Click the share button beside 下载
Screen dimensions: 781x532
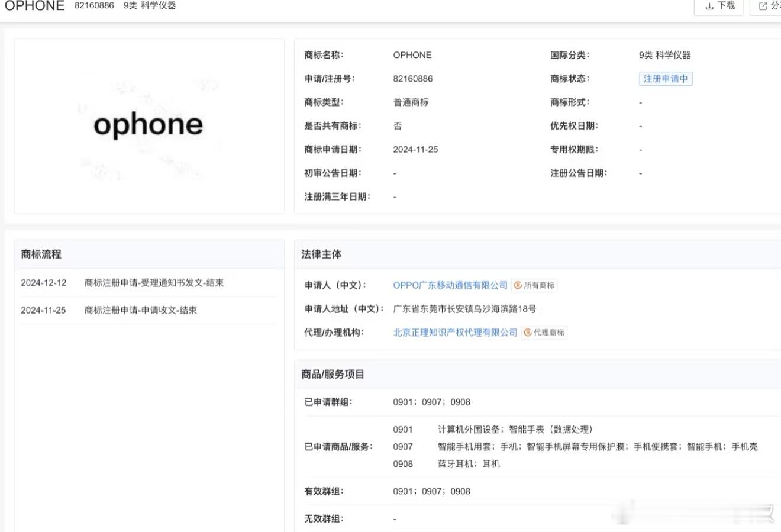tap(767, 6)
